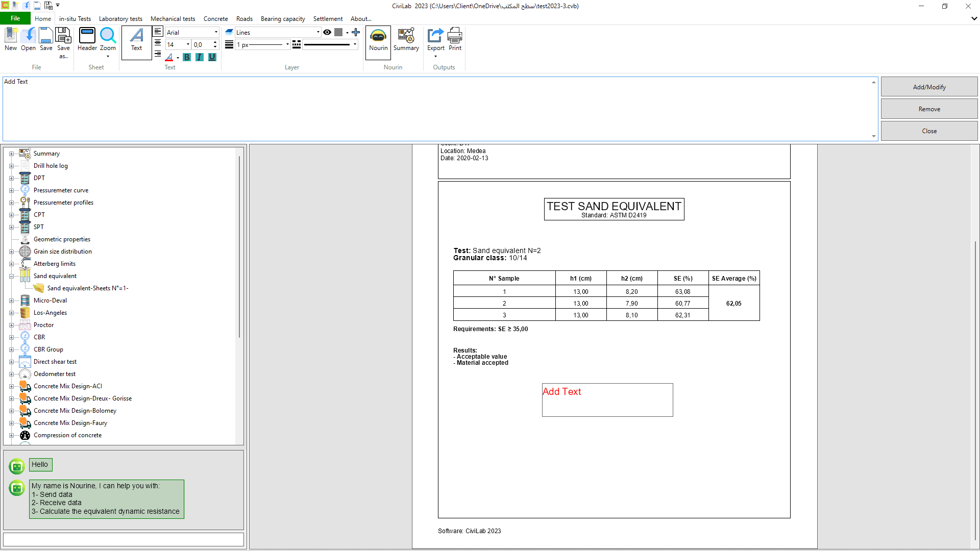Open the layer color swatch picker

pyautogui.click(x=339, y=32)
